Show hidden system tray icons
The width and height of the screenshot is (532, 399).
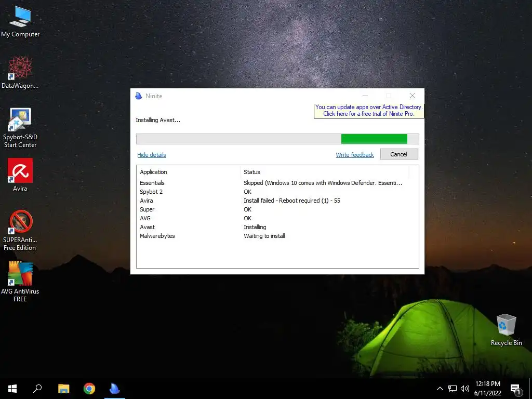pyautogui.click(x=440, y=389)
